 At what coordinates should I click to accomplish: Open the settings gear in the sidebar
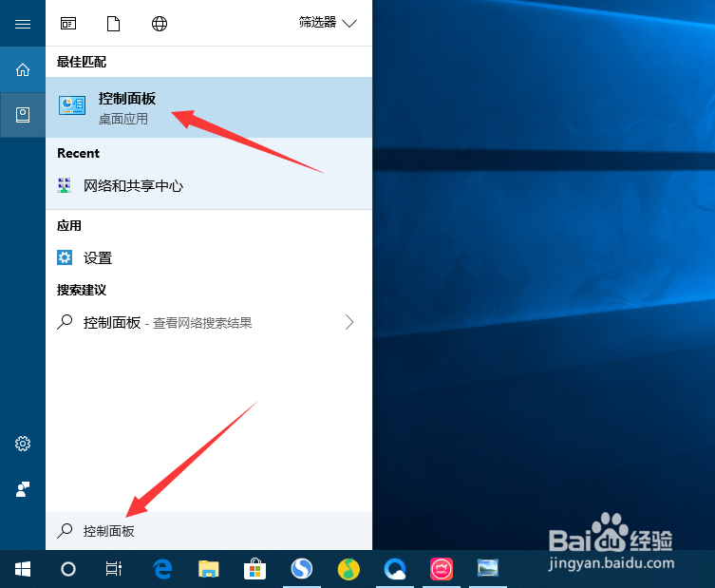pos(23,444)
